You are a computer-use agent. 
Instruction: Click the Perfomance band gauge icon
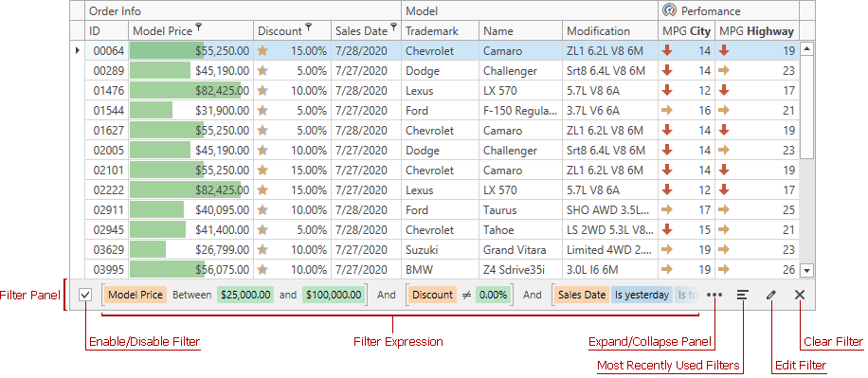[x=669, y=10]
